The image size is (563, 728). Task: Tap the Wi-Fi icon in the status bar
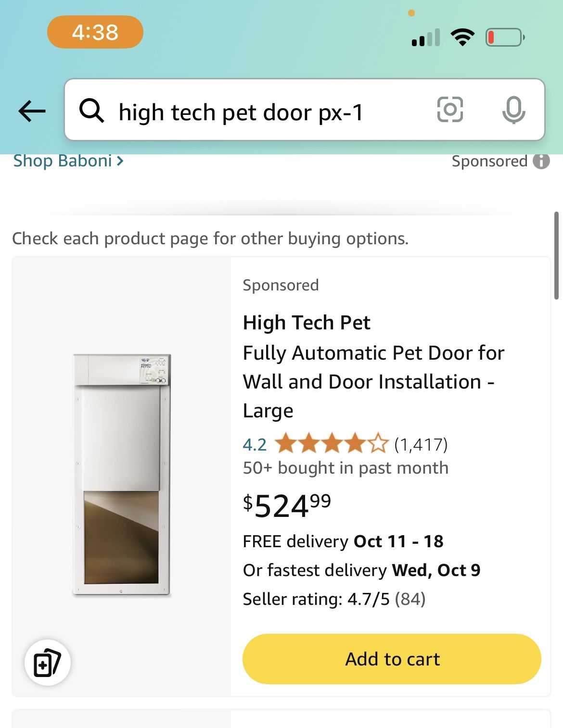(462, 36)
